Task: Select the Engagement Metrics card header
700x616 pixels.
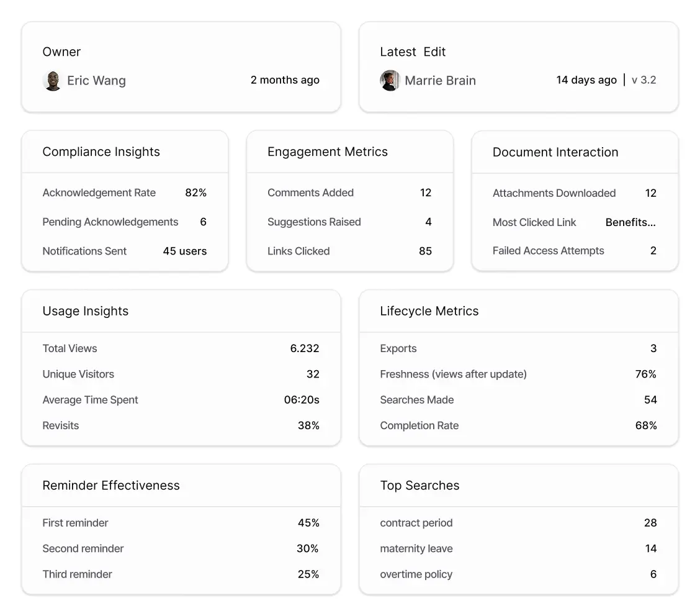Action: (328, 152)
